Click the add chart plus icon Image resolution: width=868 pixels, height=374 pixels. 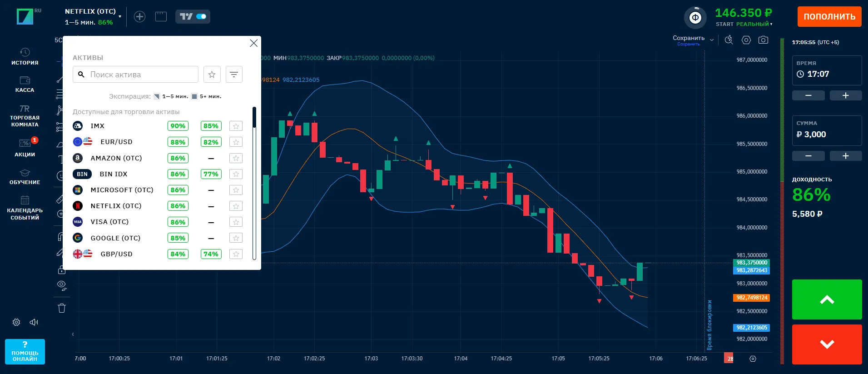click(x=139, y=17)
